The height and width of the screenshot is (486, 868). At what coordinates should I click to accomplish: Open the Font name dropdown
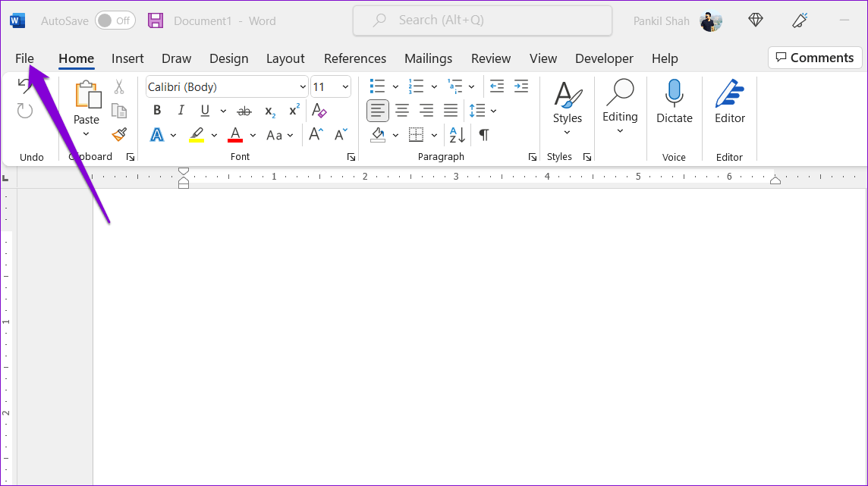[x=301, y=86]
